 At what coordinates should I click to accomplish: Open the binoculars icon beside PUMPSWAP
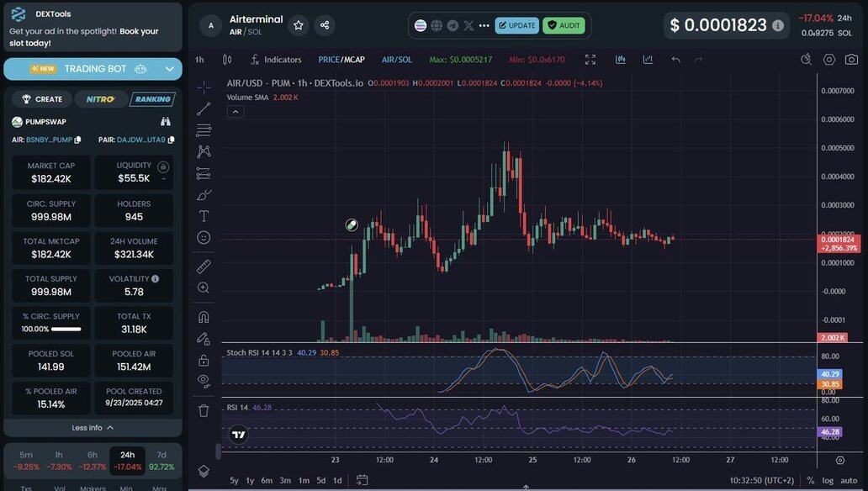[x=166, y=122]
